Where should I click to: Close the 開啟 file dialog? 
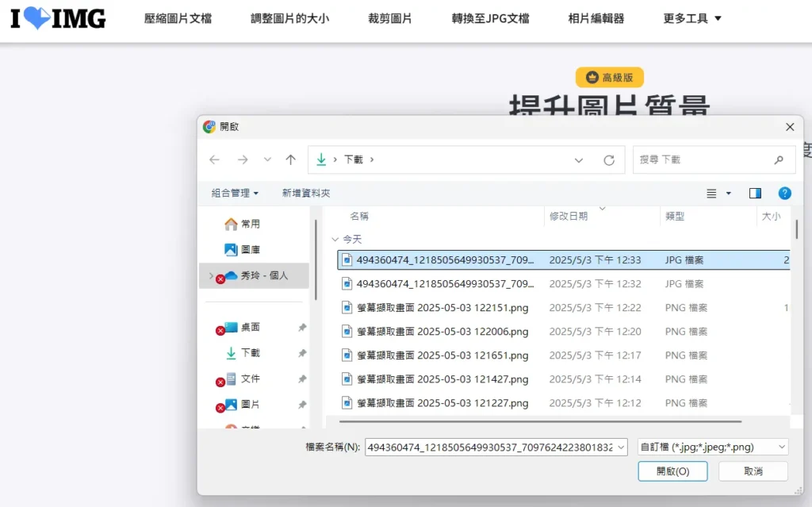click(x=790, y=127)
